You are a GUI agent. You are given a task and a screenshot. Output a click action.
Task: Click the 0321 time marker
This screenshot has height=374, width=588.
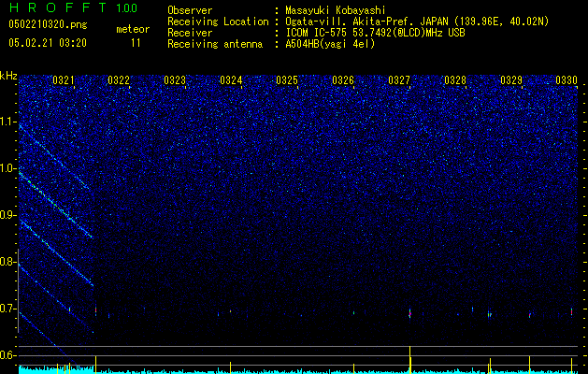click(x=64, y=80)
